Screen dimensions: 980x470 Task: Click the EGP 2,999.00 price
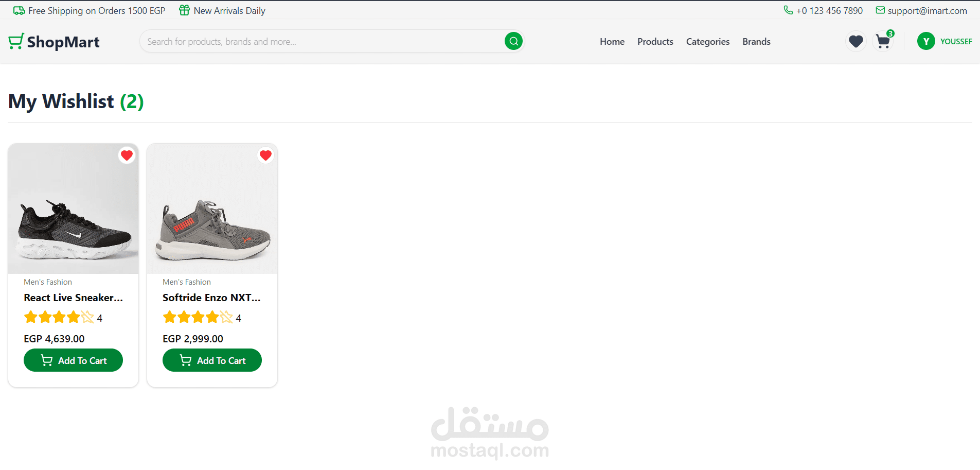(193, 339)
